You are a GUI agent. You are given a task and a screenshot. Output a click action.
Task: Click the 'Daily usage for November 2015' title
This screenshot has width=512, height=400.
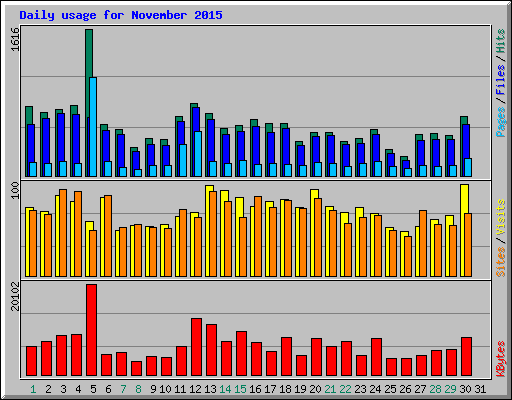(121, 15)
